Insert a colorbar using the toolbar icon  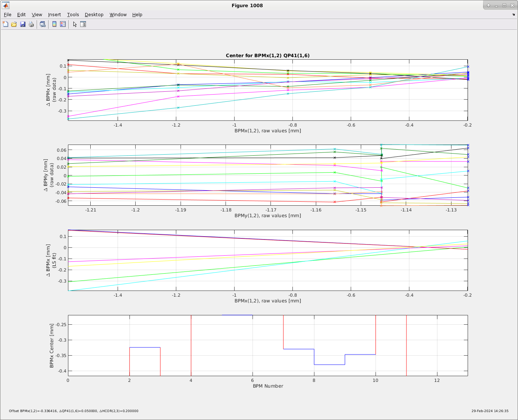[x=54, y=24]
